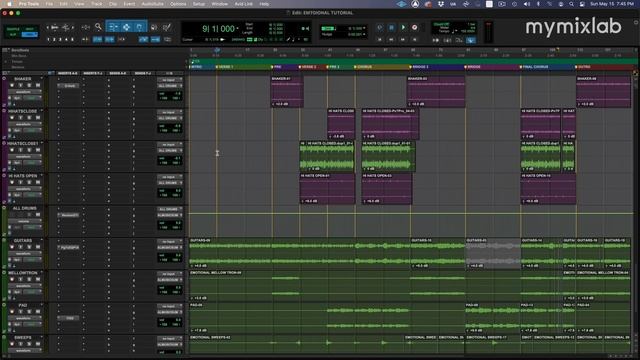The image size is (640, 360).
Task: Recall zoom preset 3
Action: pyautogui.click(x=60, y=40)
